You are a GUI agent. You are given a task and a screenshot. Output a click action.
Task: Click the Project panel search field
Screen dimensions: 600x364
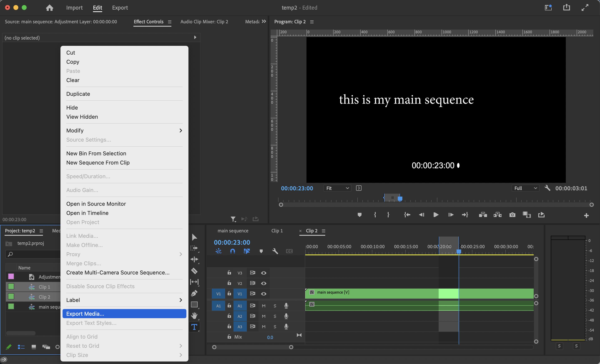33,254
